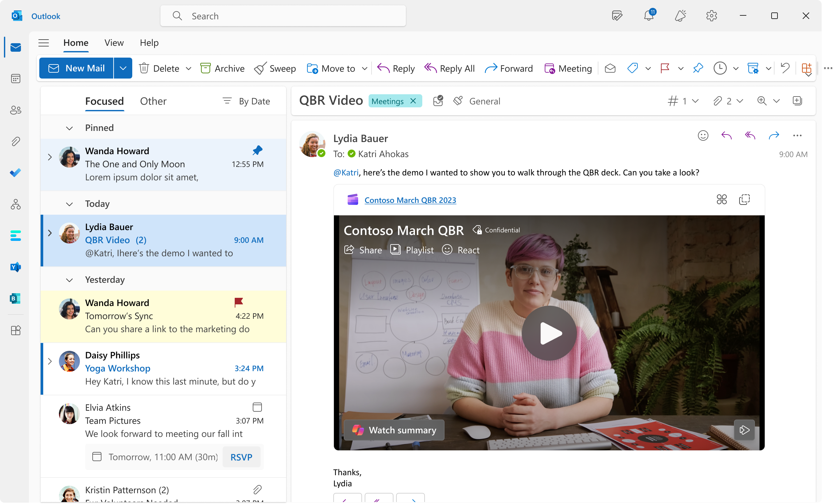Open the More apps sidebar icon

16,330
